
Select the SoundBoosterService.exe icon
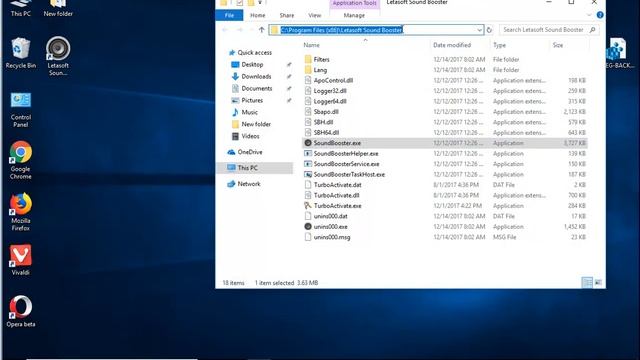[308, 164]
